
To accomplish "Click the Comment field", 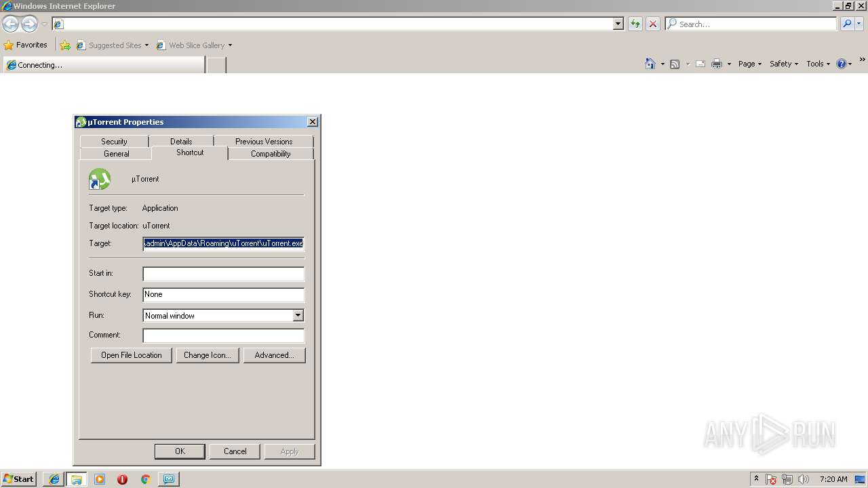I will point(223,335).
